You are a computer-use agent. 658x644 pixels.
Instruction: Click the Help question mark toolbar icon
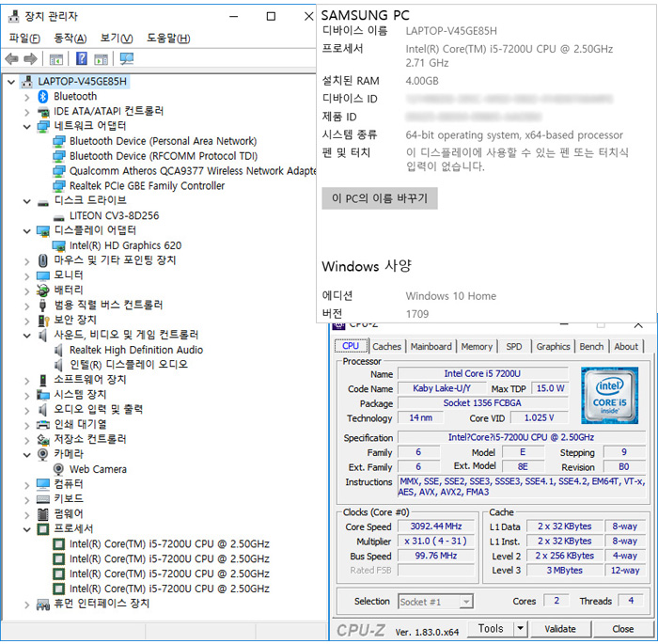click(x=82, y=58)
